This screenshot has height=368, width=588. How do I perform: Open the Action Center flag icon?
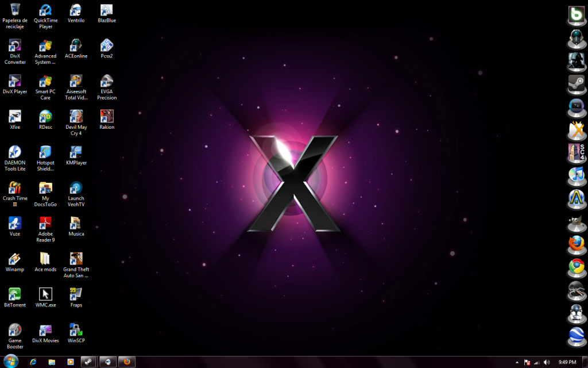click(x=527, y=362)
